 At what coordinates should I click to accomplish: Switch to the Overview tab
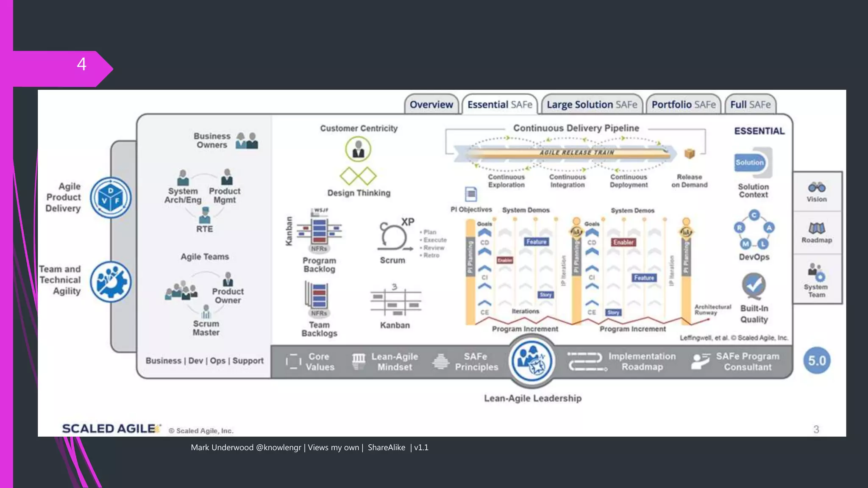click(431, 105)
